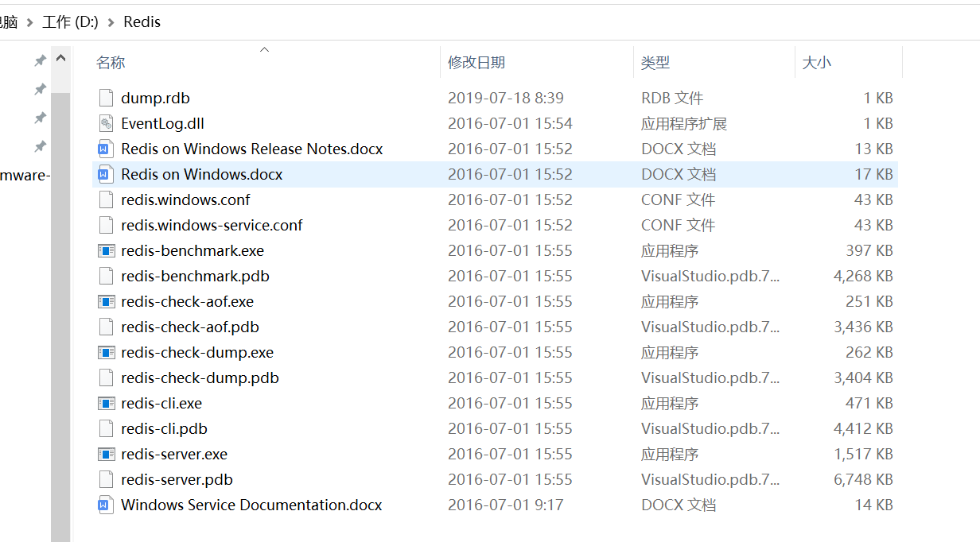Click the 397 KB size of redis-benchmark.exe

point(869,250)
